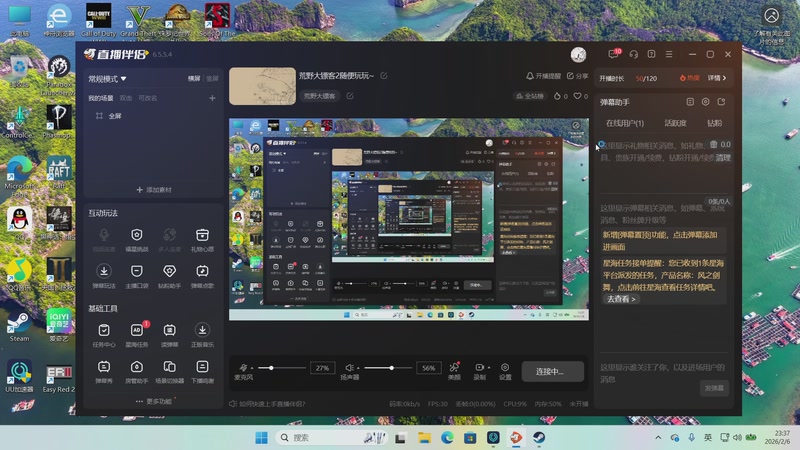This screenshot has width=800, height=450.
Task: Mute the speaker 扬声器 icon
Action: [349, 367]
